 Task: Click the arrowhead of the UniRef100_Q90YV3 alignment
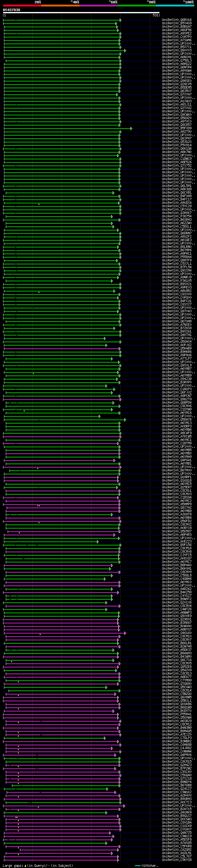pyautogui.click(x=125, y=50)
